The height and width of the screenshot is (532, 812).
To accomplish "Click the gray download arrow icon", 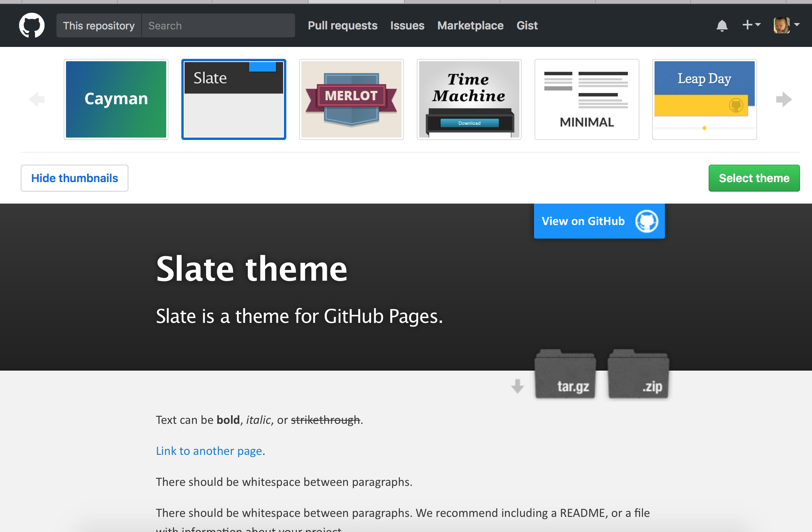I will click(517, 386).
